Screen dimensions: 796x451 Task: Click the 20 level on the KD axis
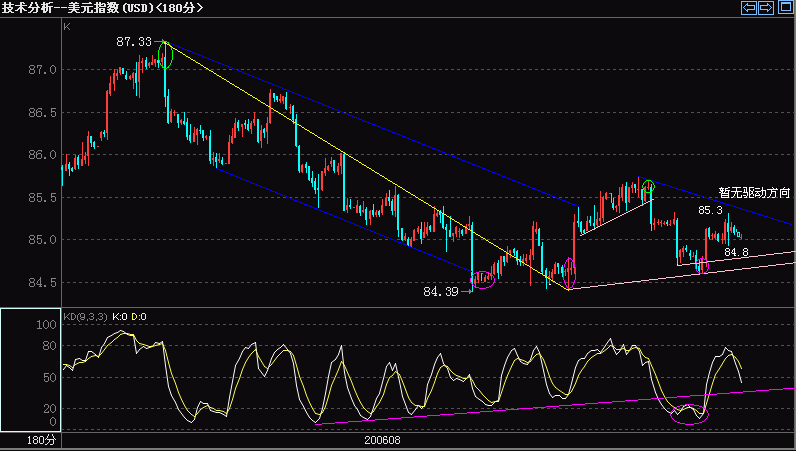pos(49,408)
